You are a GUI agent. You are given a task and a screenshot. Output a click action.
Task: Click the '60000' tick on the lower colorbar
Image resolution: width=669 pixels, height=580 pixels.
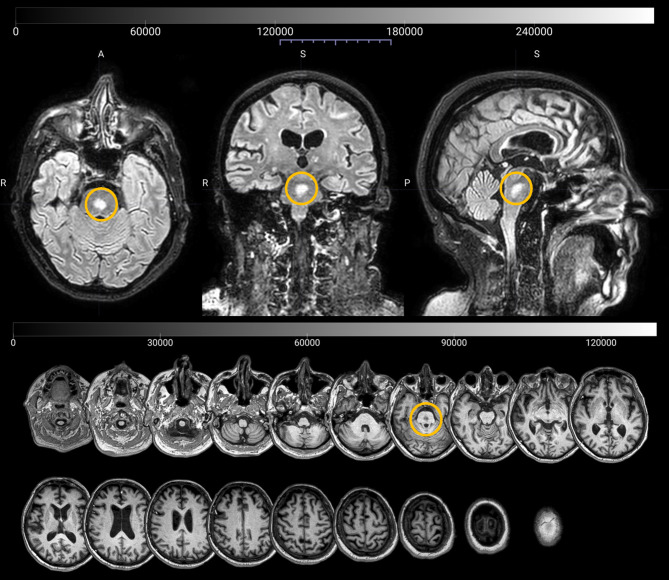coord(307,343)
